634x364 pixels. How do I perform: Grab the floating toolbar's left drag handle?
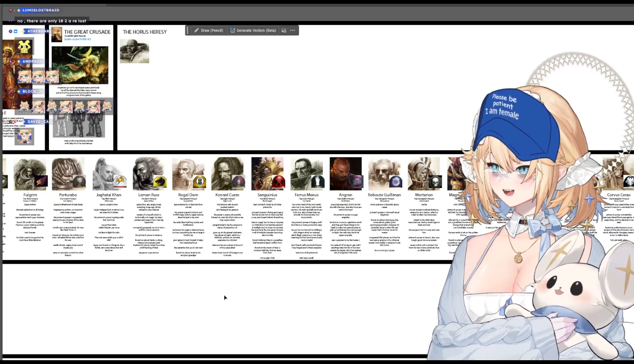[x=188, y=30]
